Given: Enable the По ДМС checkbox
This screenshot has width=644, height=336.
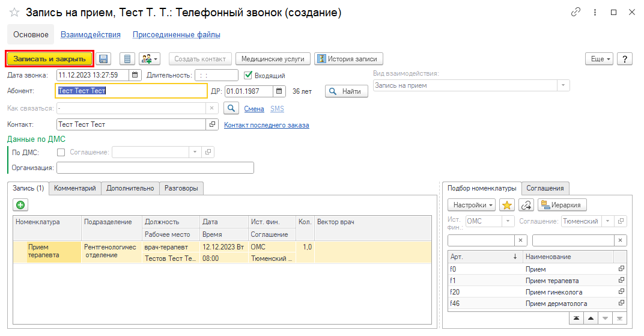Looking at the screenshot, I should 61,152.
